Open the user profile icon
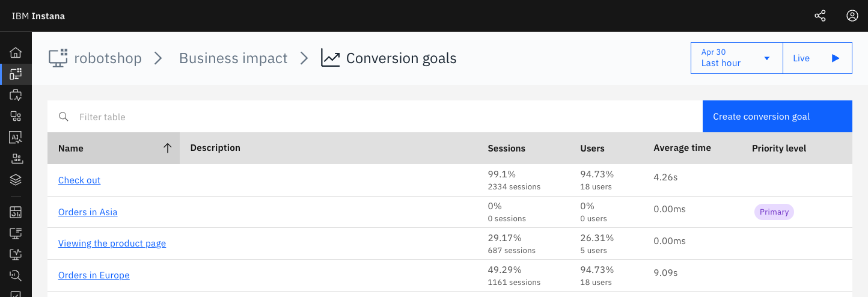868x297 pixels. (x=852, y=16)
